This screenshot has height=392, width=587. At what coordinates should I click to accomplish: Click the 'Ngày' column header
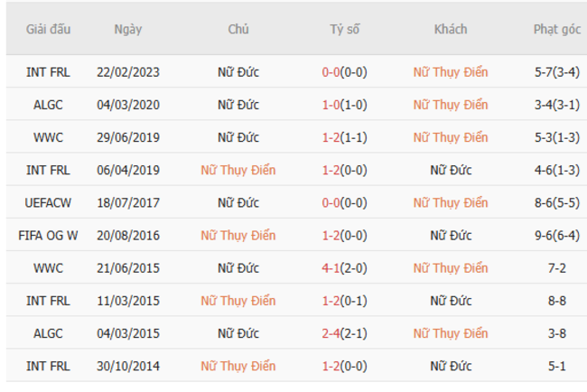(127, 29)
